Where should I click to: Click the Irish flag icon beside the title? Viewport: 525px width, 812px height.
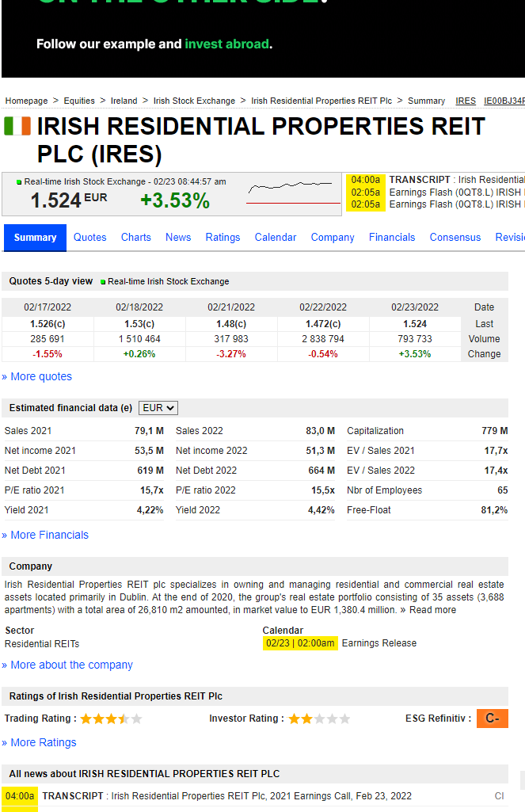point(17,126)
